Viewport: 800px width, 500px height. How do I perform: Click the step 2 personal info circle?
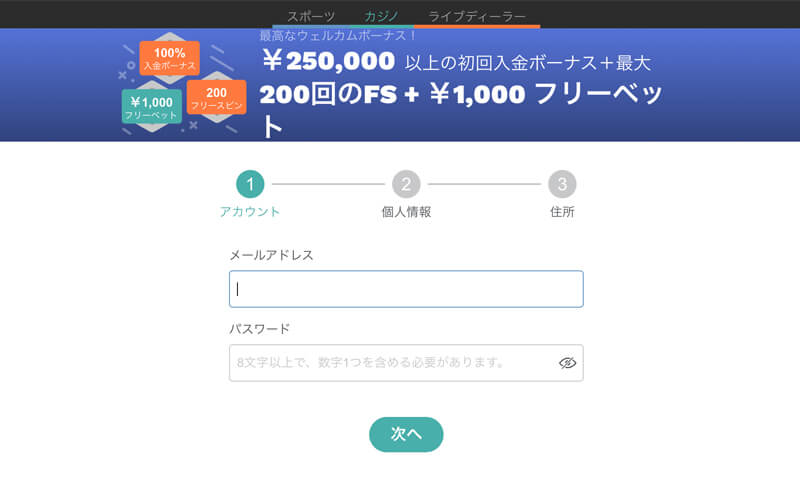(x=406, y=184)
